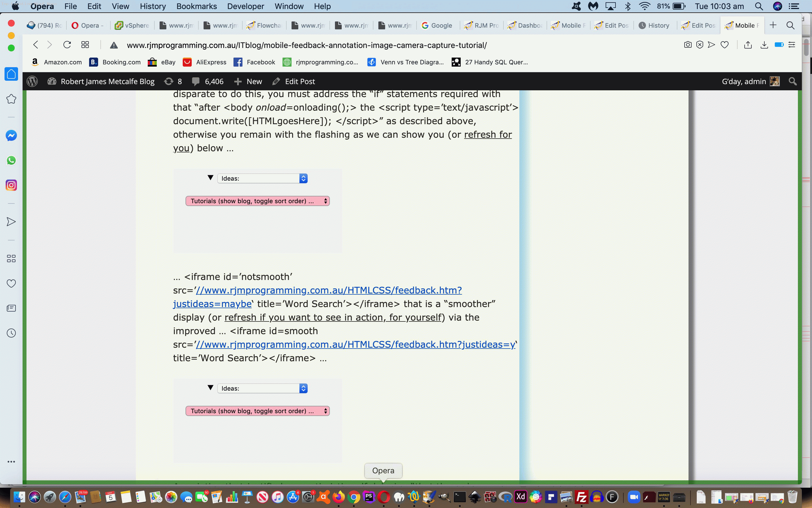Click the page vertical scrollbar thumb
Screen dimensions: 812x508
click(807, 48)
